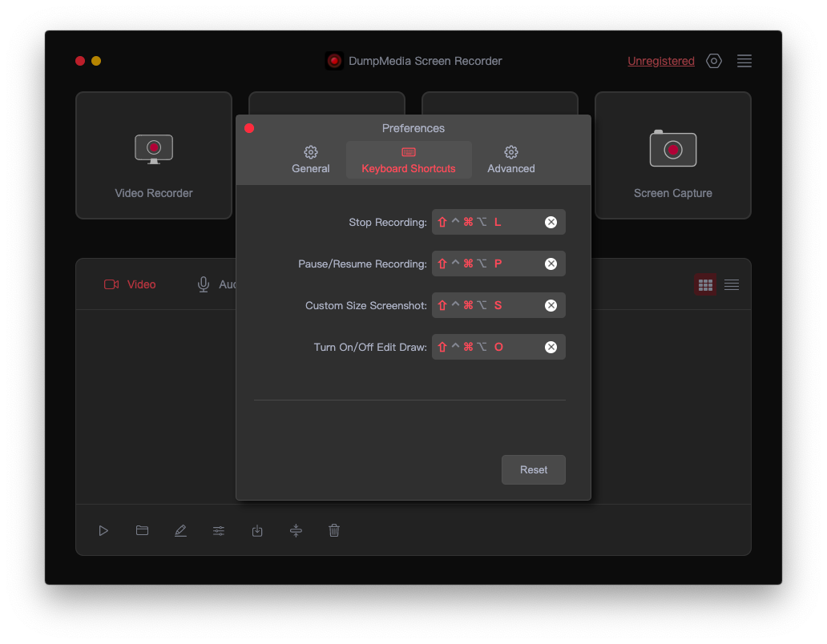
Task: Select the Video tab in file list
Action: (x=130, y=284)
